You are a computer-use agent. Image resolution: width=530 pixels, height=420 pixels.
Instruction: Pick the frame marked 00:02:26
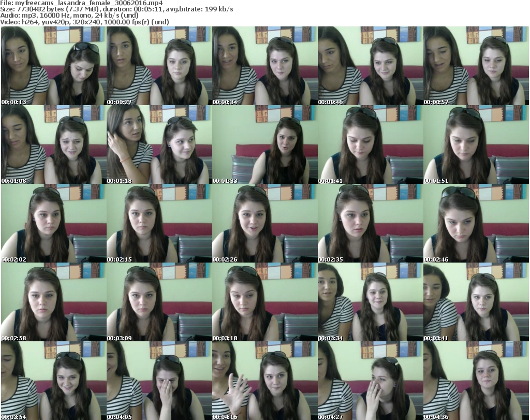click(264, 223)
